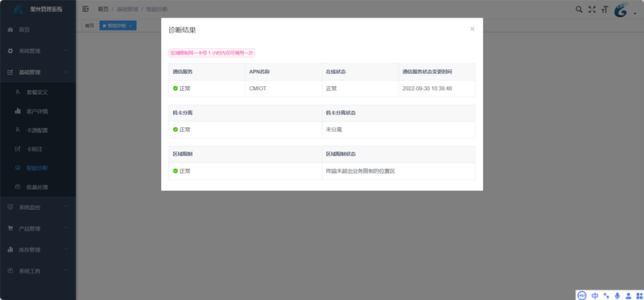The image size is (644, 300).
Task: Click the 批量处理 icon
Action: point(18,187)
